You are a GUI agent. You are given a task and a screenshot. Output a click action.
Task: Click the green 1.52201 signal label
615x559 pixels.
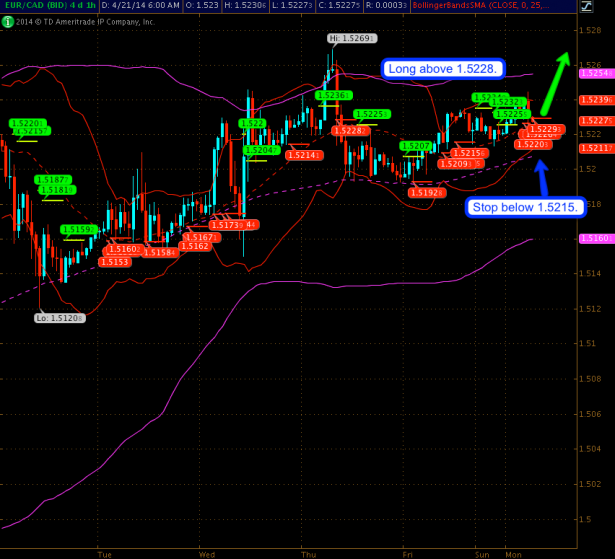coord(28,124)
